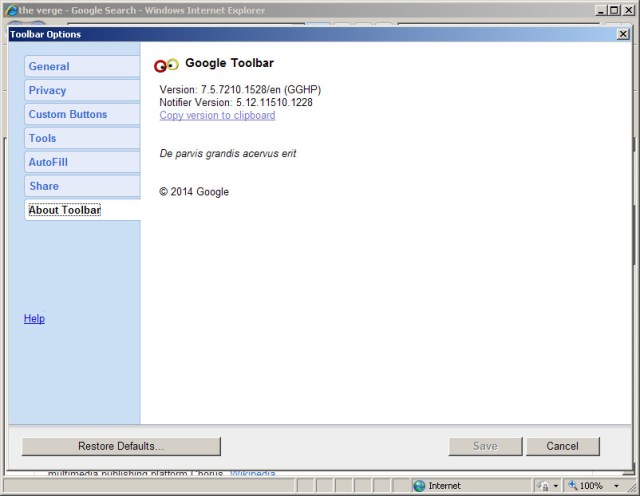Image resolution: width=640 pixels, height=496 pixels.
Task: Click the De parvis grandis acervus erit text
Action: 228,154
